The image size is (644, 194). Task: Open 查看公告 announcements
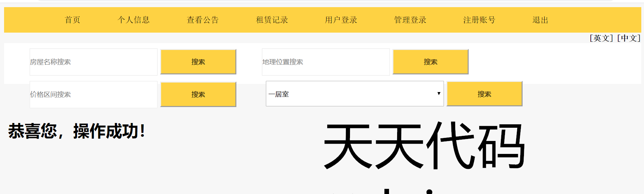click(x=203, y=20)
